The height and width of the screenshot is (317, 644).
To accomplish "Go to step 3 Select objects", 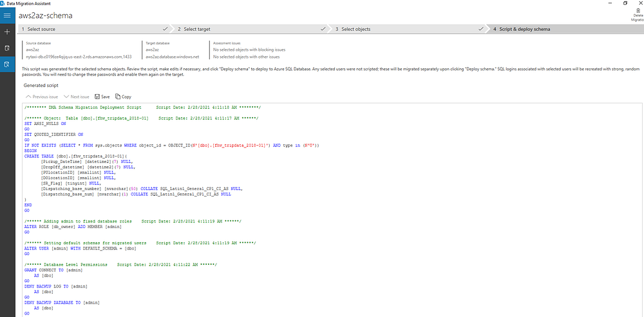I will (x=408, y=29).
